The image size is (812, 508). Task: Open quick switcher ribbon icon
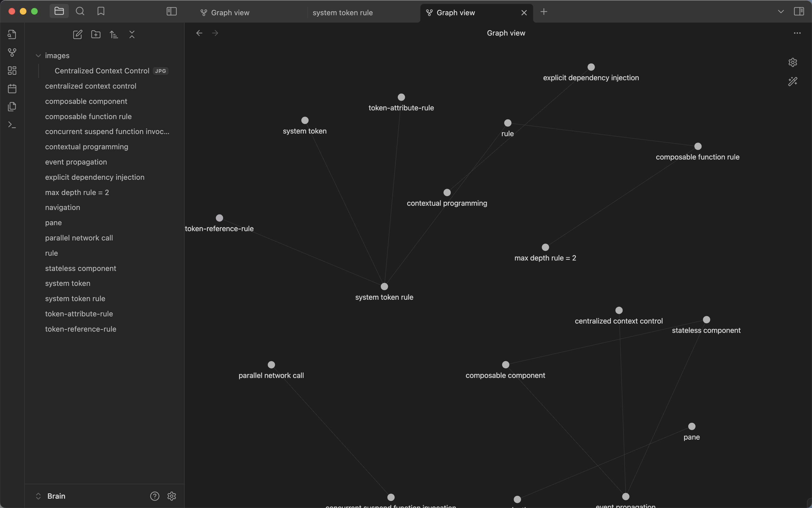pos(12,34)
